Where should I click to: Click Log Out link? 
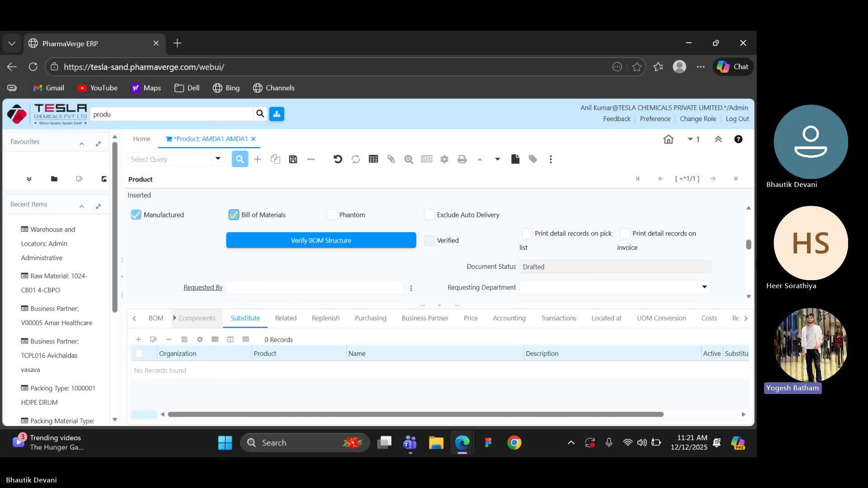[737, 119]
